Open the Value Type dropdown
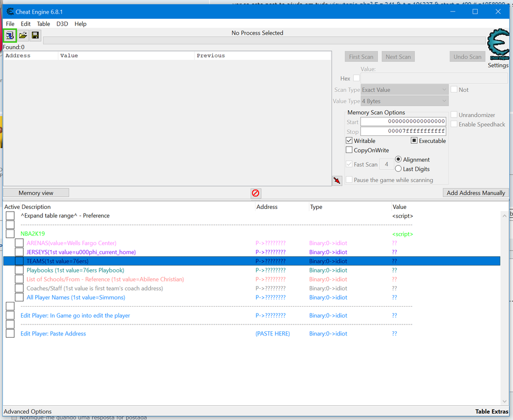The width and height of the screenshot is (513, 420). [x=405, y=101]
